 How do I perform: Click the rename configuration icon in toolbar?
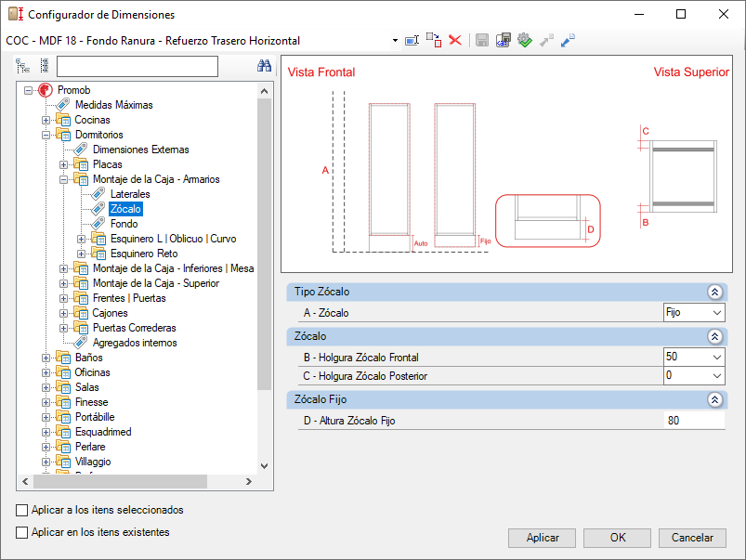click(x=412, y=41)
